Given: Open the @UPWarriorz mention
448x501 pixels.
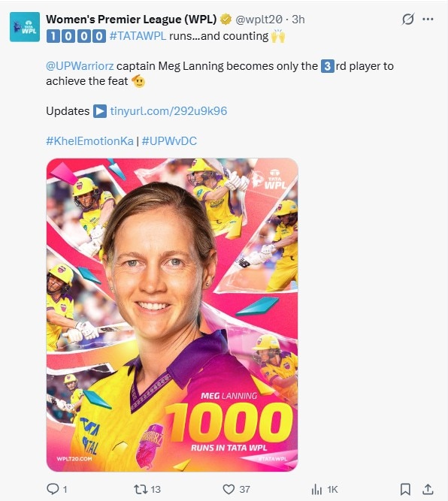Looking at the screenshot, I should (x=80, y=66).
